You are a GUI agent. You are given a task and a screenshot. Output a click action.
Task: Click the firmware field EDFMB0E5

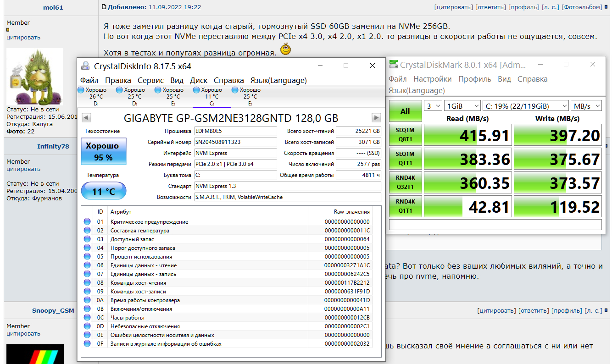235,131
